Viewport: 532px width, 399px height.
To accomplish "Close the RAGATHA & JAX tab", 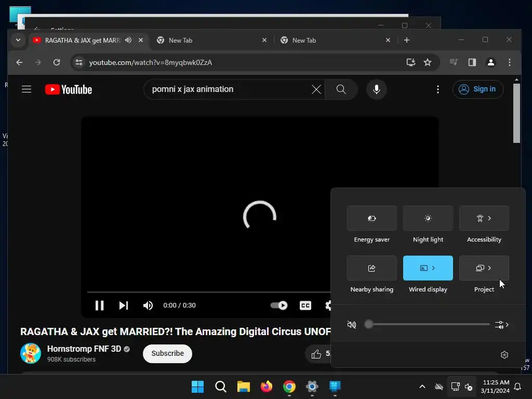I will (x=141, y=40).
